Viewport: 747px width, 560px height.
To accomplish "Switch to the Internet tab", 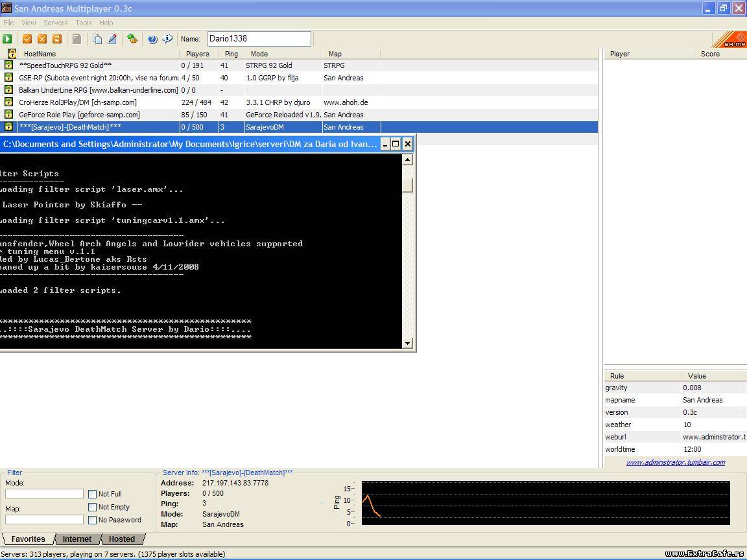I will [77, 539].
